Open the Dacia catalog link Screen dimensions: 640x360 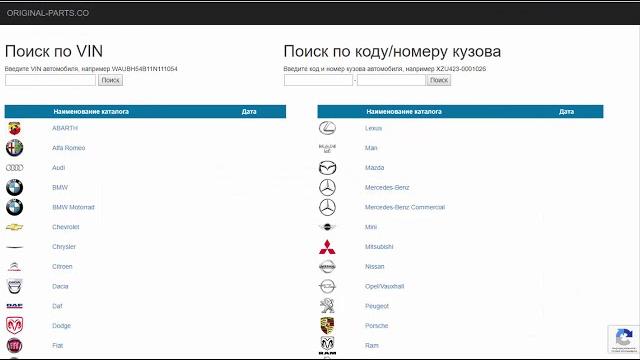(x=60, y=287)
